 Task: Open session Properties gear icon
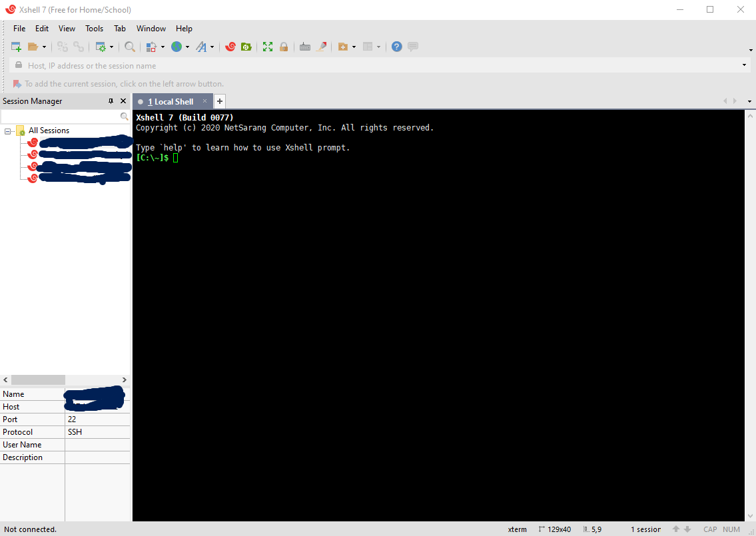point(101,47)
